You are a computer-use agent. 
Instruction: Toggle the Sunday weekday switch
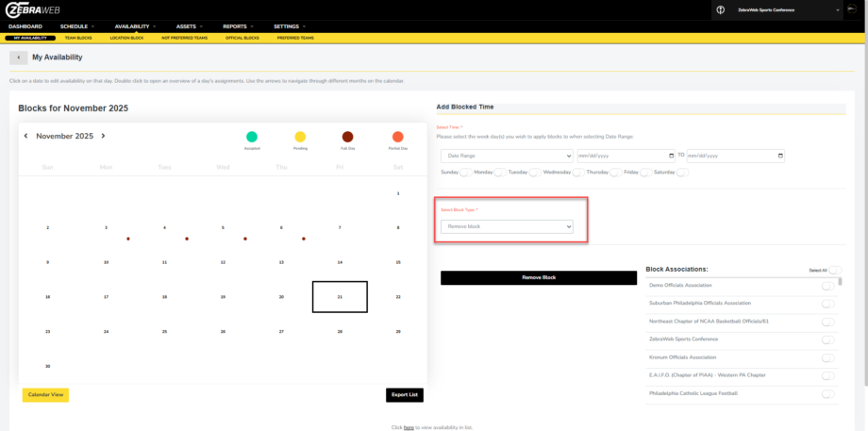tap(466, 173)
